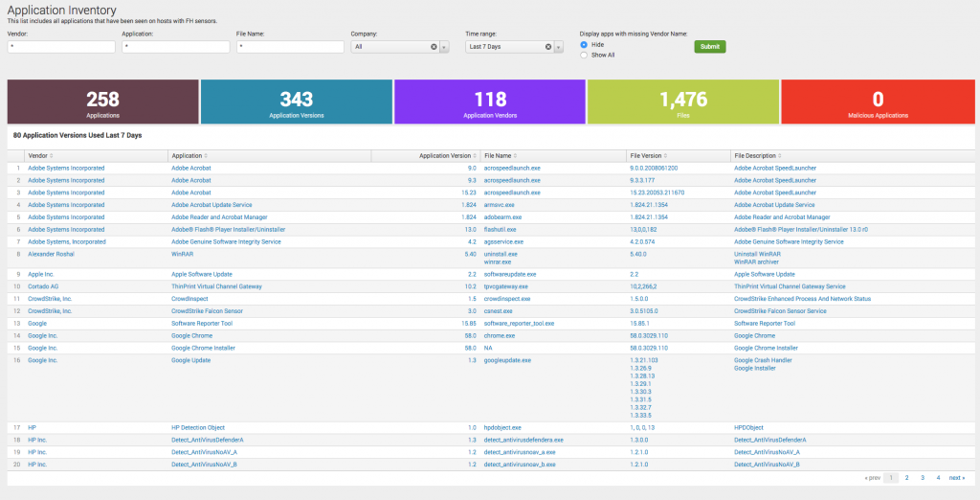Click the File Name filter input field
Viewport: 980px width, 500px height.
click(290, 47)
